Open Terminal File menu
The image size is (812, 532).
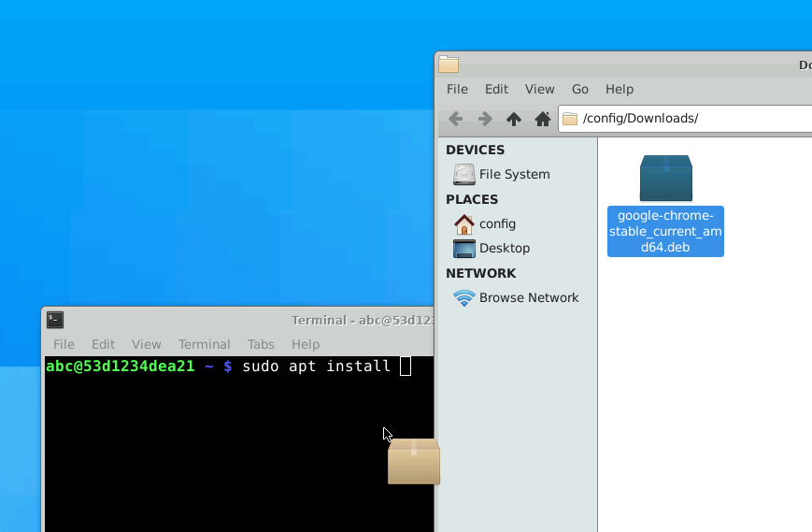point(64,344)
